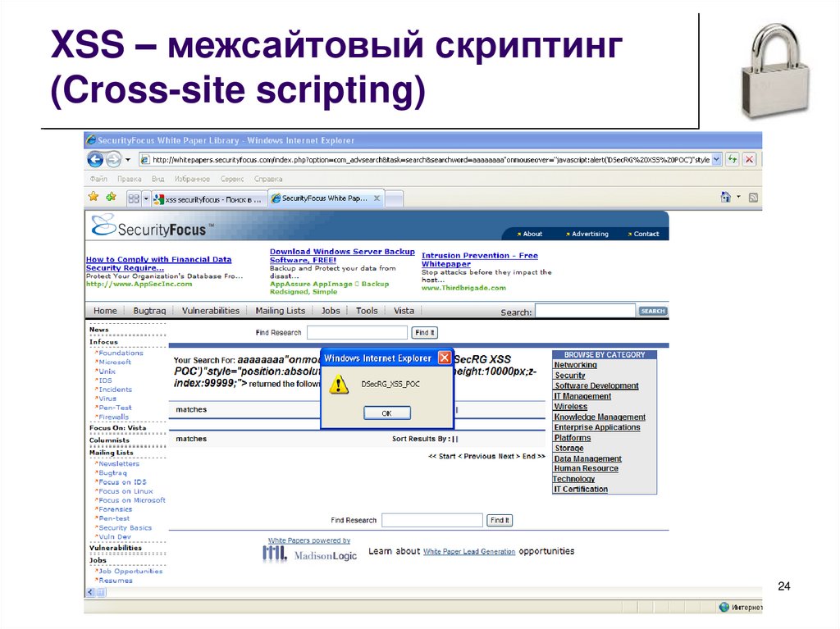The width and height of the screenshot is (840, 629).
Task: Click the Favorites star icon
Action: (x=94, y=197)
